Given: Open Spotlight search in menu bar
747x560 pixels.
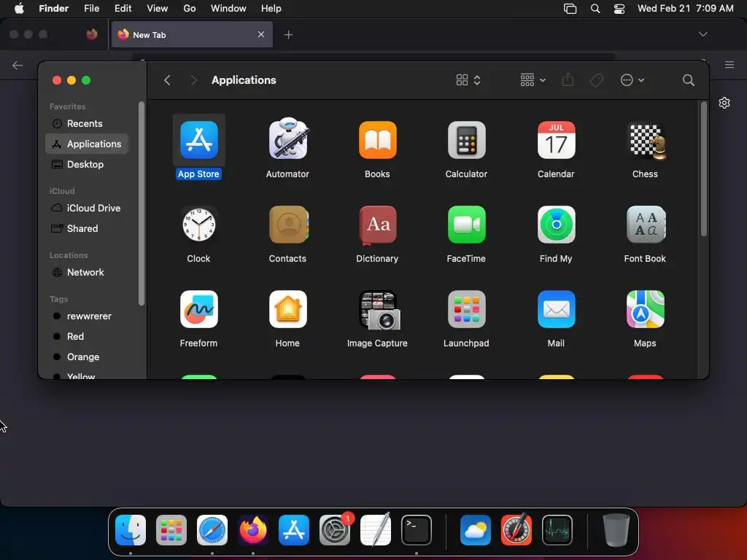Looking at the screenshot, I should click(x=595, y=9).
